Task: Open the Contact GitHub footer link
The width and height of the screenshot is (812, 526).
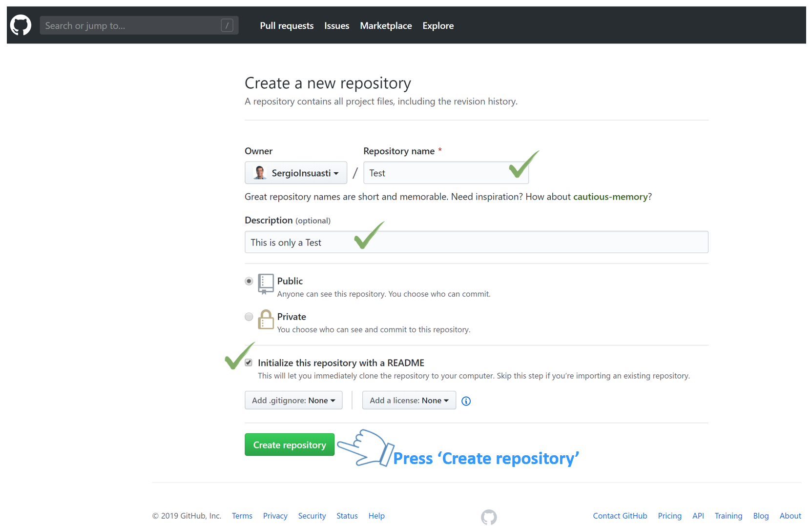Action: point(620,516)
